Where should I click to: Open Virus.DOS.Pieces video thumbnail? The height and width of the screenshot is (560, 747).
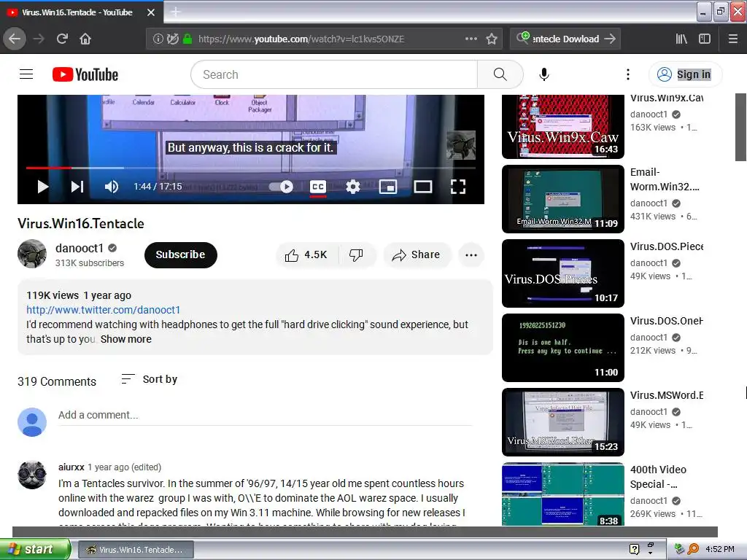563,273
